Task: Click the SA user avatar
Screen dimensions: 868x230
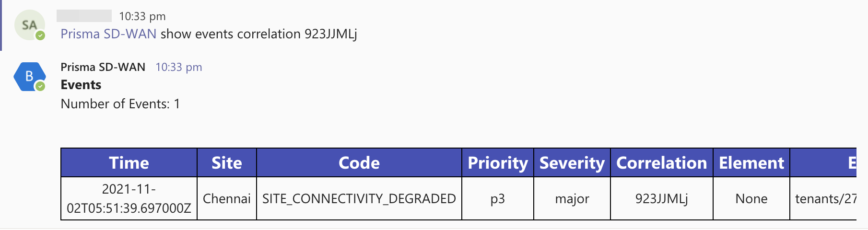Action: point(29,25)
